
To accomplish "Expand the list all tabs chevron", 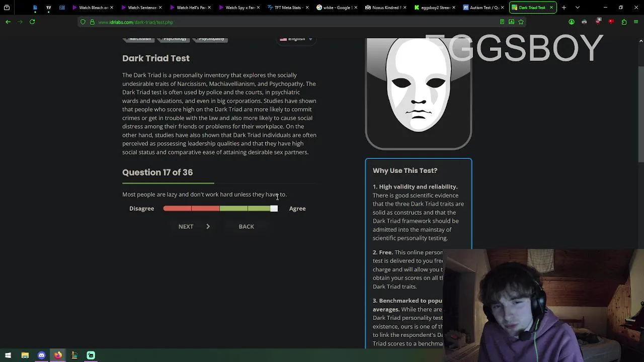I will [x=578, y=8].
